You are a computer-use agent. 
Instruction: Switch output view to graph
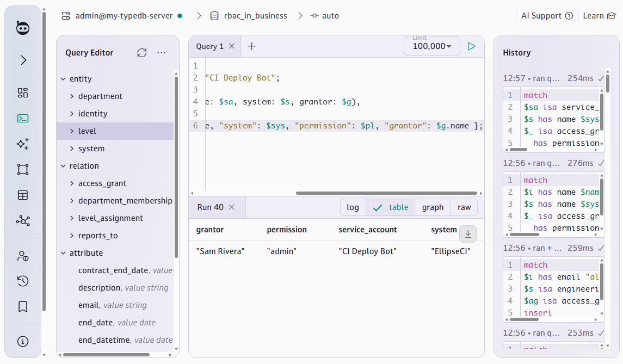tap(433, 207)
